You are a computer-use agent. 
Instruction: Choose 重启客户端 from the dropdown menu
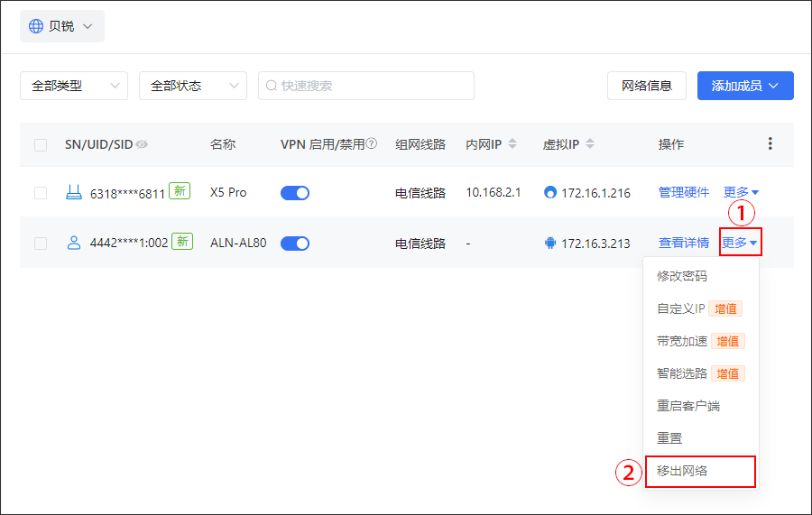[x=701, y=406]
